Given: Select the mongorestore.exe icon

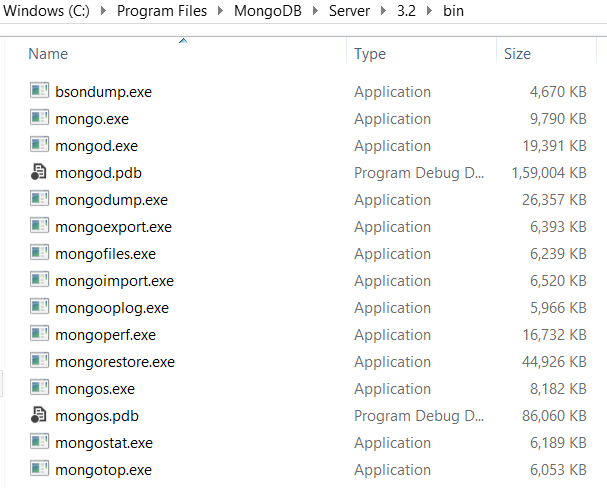Looking at the screenshot, I should pos(39,361).
